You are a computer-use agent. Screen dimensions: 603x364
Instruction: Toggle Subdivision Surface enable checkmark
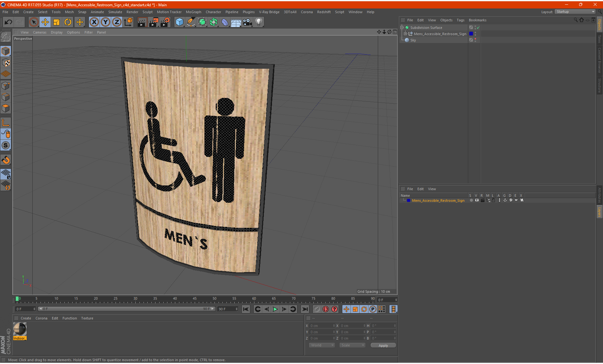pyautogui.click(x=478, y=28)
